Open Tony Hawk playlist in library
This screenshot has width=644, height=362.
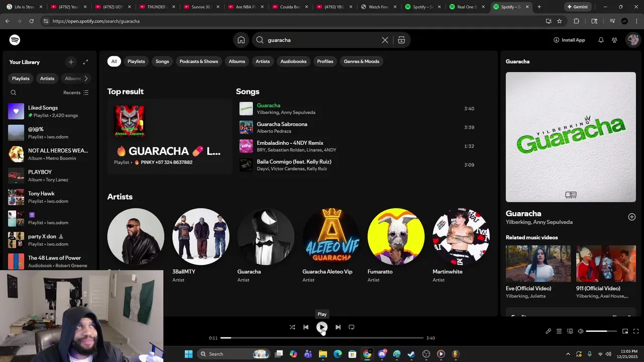click(x=49, y=197)
